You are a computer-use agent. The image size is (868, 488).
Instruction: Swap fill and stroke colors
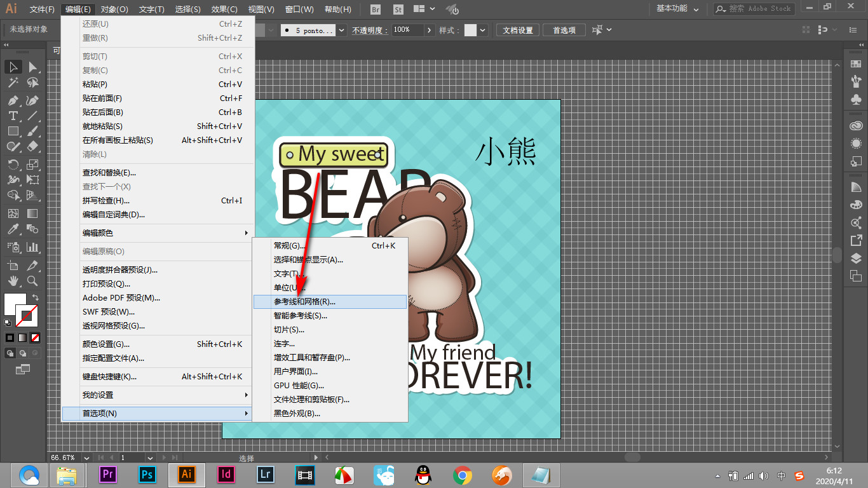(36, 297)
